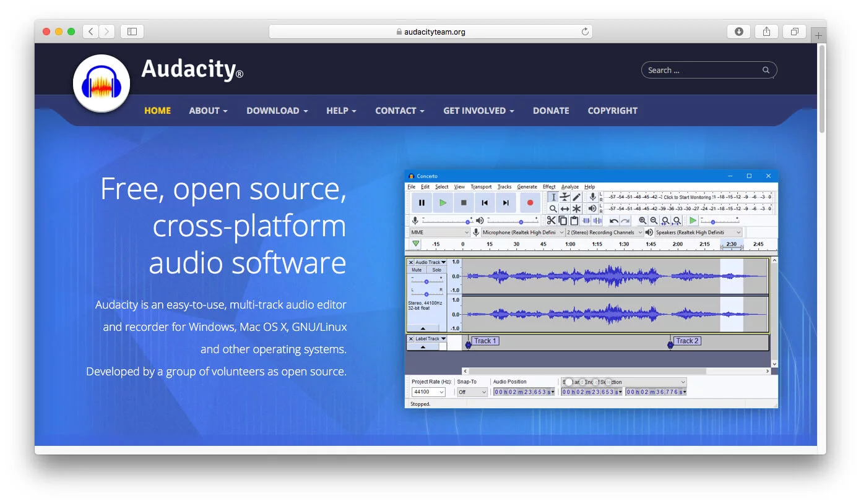
Task: Click the COPYRIGHT navigation link
Action: click(612, 111)
